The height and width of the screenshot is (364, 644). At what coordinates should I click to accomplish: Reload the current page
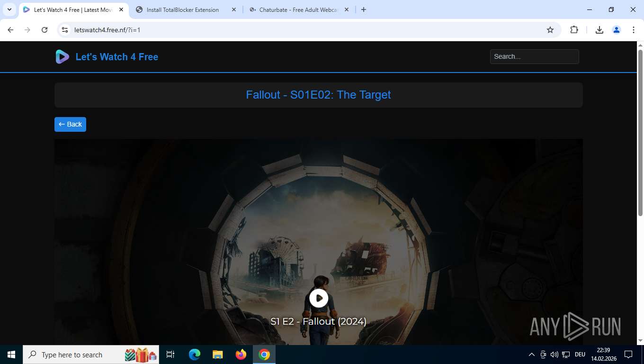[45, 30]
